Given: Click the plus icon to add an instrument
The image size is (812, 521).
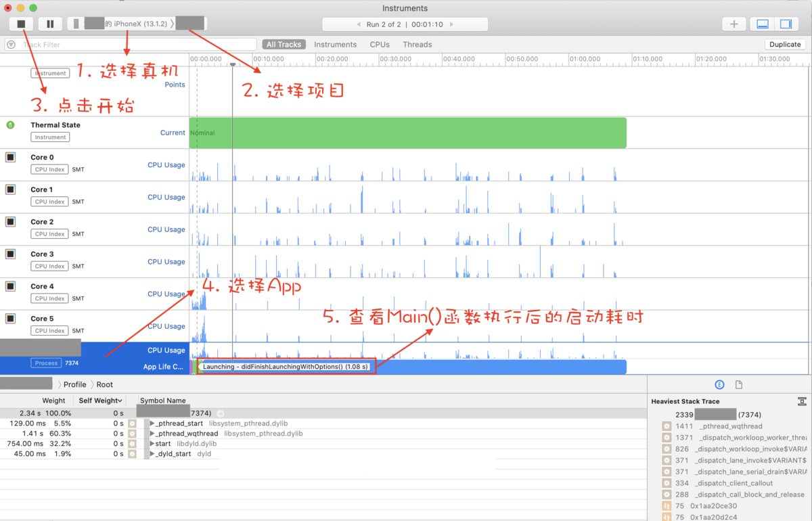Looking at the screenshot, I should tap(734, 24).
